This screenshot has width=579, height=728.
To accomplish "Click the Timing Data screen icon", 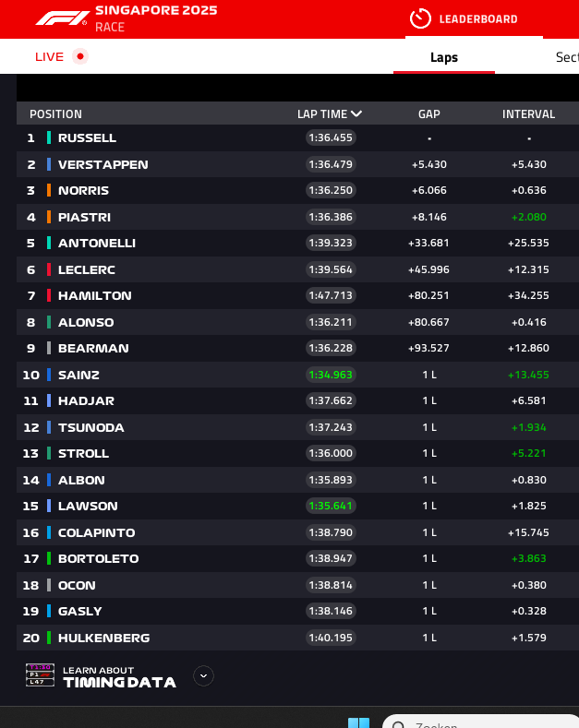I will pyautogui.click(x=40, y=675).
